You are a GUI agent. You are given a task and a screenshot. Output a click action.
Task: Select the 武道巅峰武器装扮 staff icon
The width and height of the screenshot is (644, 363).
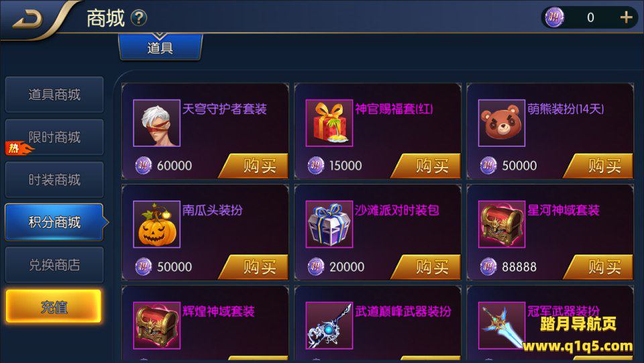point(329,325)
